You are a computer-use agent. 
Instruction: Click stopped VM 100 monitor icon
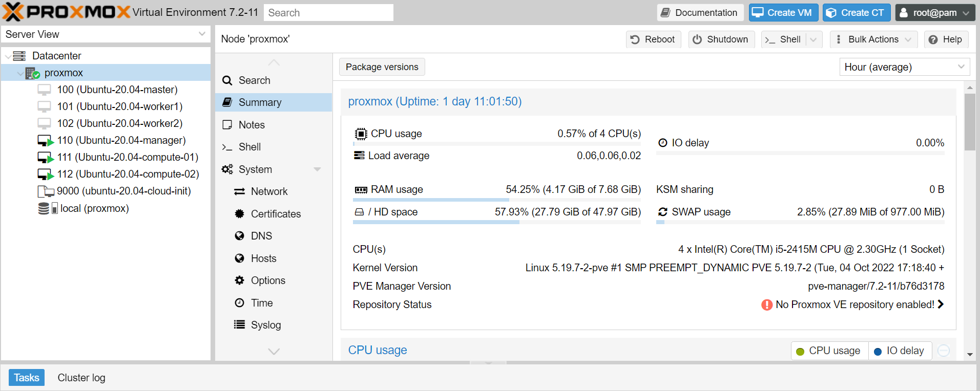[45, 90]
